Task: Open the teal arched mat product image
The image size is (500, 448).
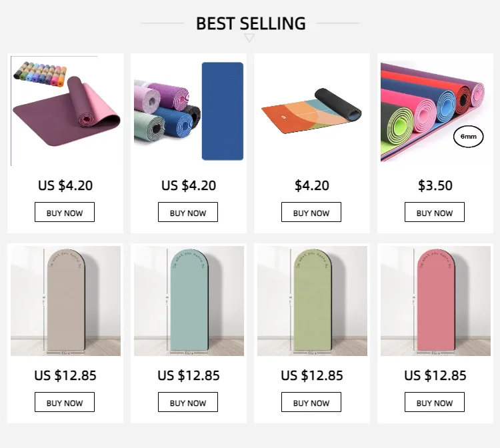Action: (x=189, y=301)
